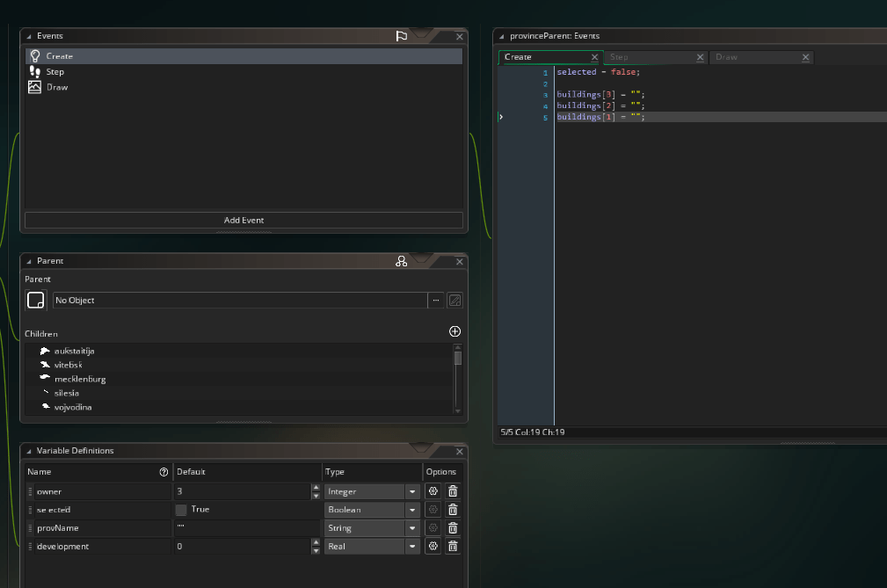Click the hierarchy icon on the Parent panel header
887x588 pixels.
[401, 261]
